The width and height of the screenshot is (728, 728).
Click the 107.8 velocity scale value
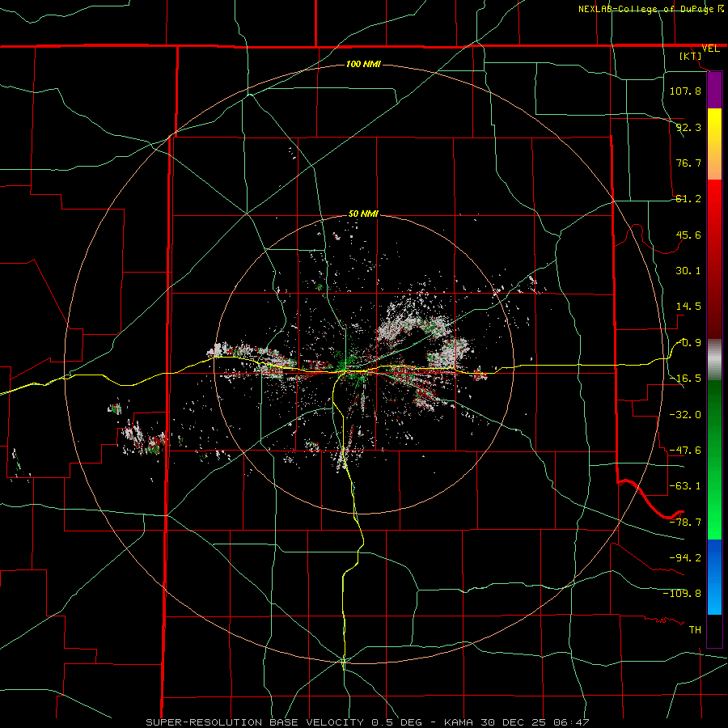685,91
